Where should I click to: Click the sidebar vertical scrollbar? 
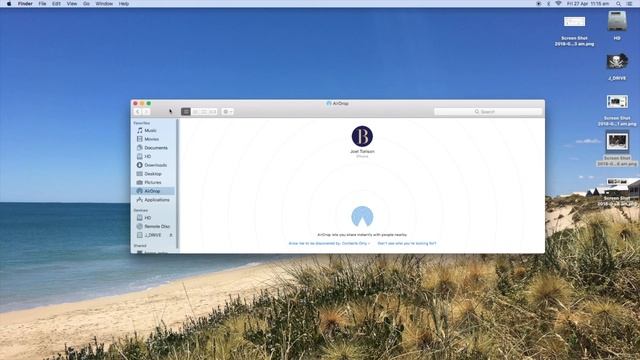177,184
